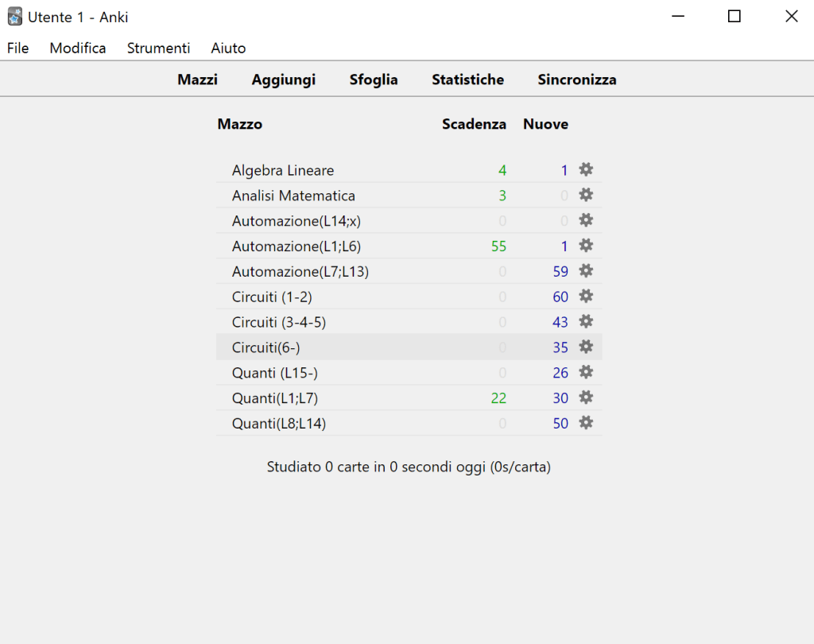Open options gear for Algebra Lineare deck

[586, 169]
